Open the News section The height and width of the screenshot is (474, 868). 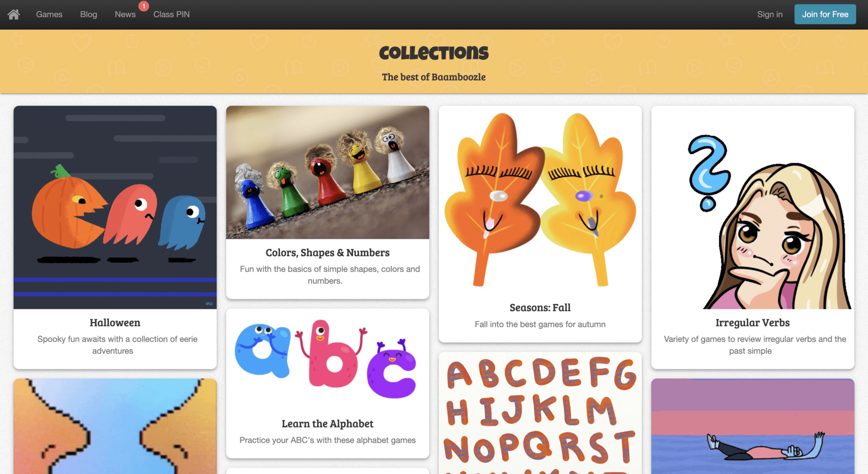tap(125, 14)
